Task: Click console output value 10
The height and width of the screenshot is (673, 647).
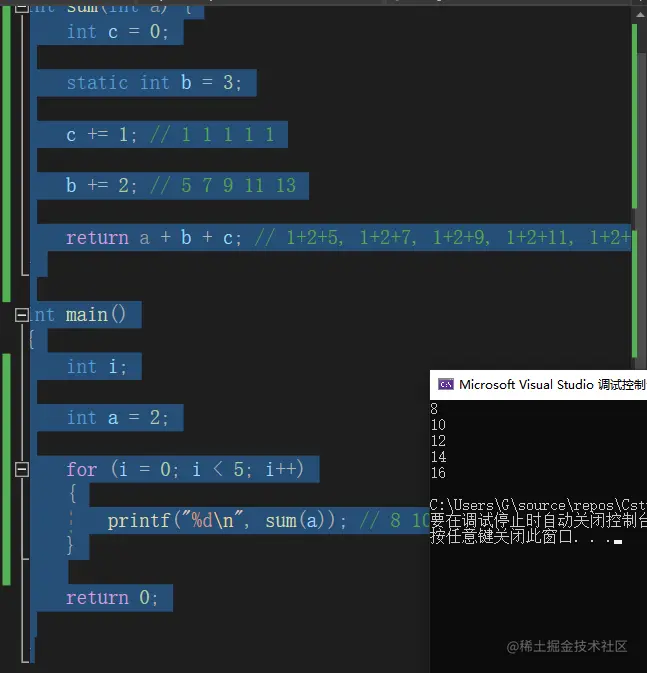Action: coord(438,425)
